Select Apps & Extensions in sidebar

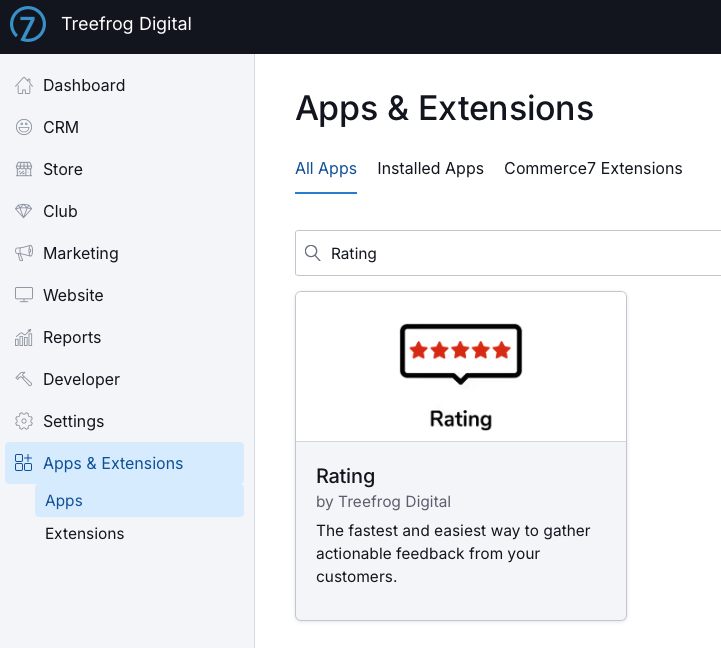[124, 463]
